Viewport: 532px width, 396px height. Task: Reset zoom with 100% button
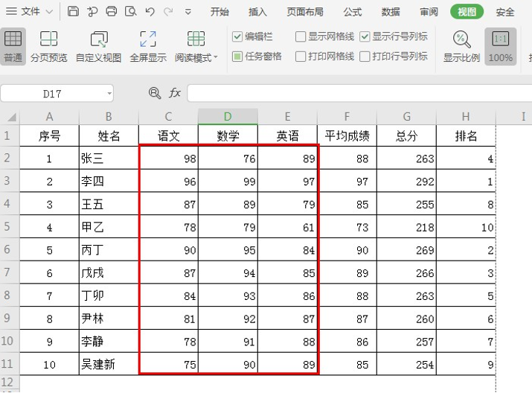[501, 46]
